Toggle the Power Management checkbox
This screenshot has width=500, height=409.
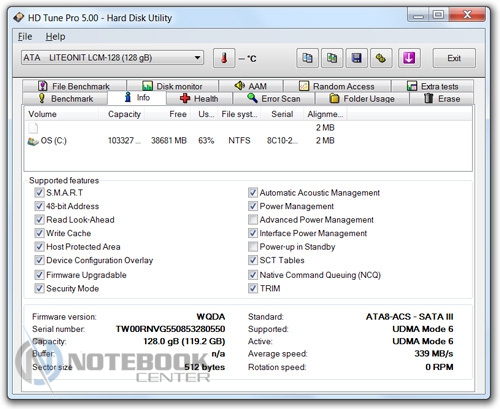[253, 206]
